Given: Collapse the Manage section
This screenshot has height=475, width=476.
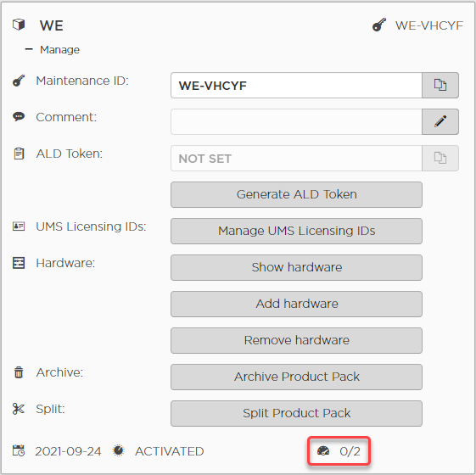Looking at the screenshot, I should [29, 49].
